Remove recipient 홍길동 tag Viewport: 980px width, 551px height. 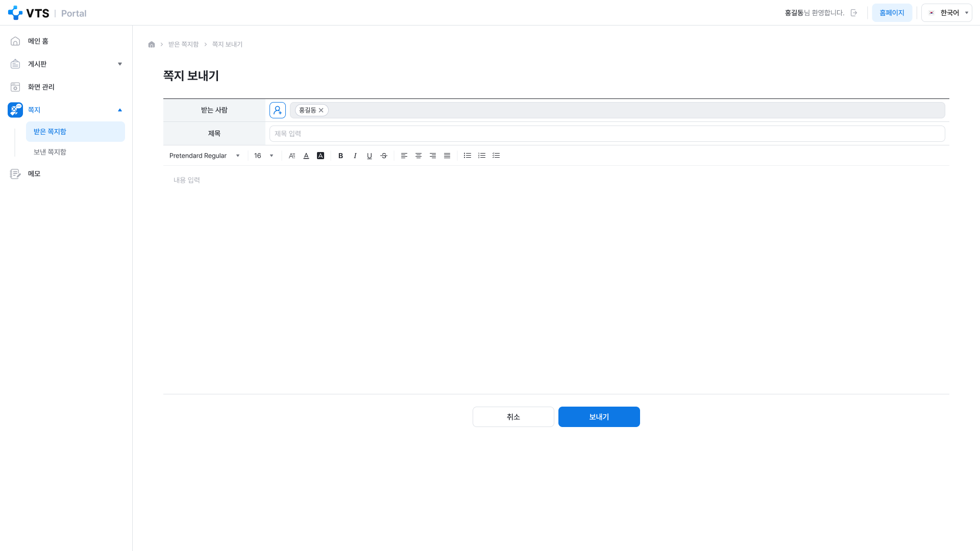point(321,110)
